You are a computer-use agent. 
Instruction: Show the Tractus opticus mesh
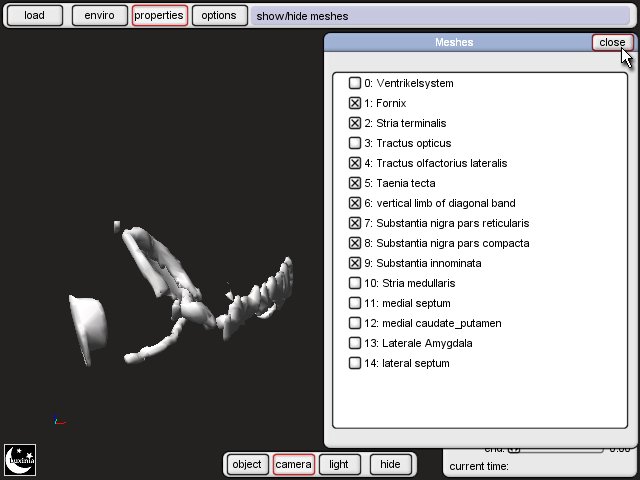tap(355, 143)
